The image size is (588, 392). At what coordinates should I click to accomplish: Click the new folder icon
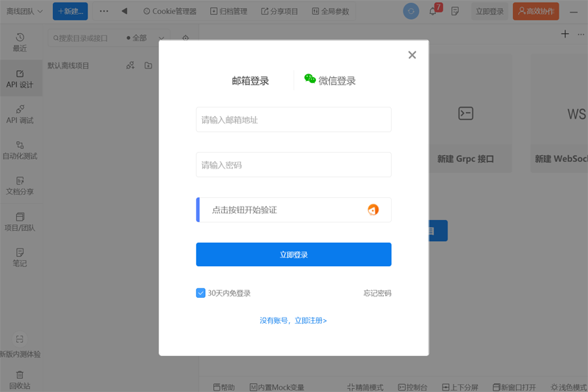pyautogui.click(x=148, y=65)
